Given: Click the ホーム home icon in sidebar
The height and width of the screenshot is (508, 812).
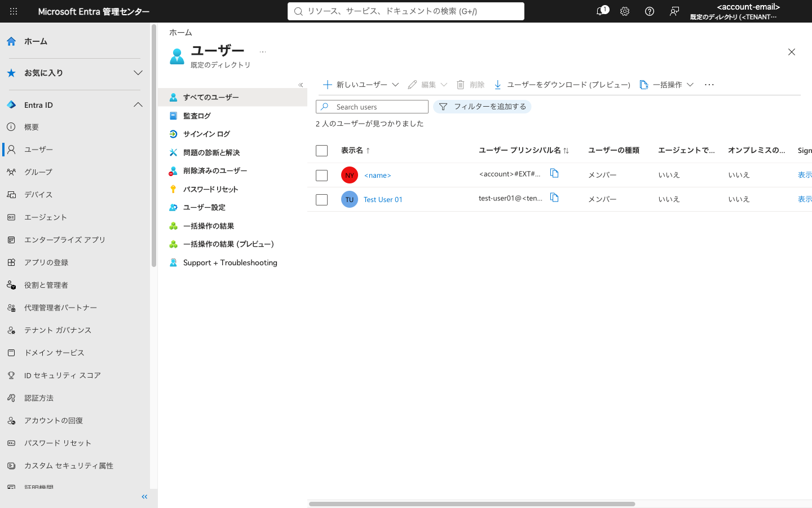Looking at the screenshot, I should [11, 41].
